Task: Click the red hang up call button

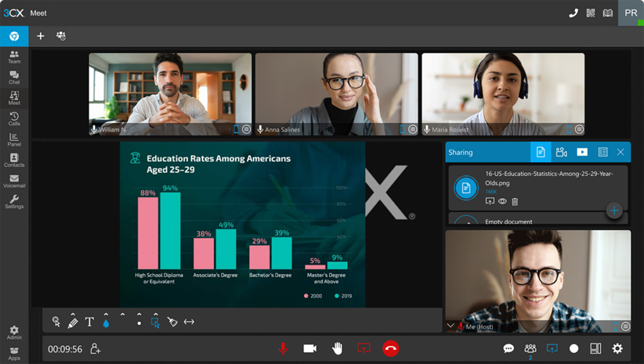Action: pos(391,348)
